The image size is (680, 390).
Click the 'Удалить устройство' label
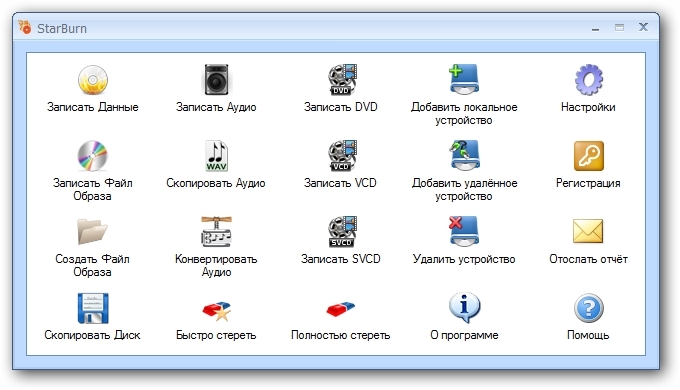pyautogui.click(x=464, y=259)
